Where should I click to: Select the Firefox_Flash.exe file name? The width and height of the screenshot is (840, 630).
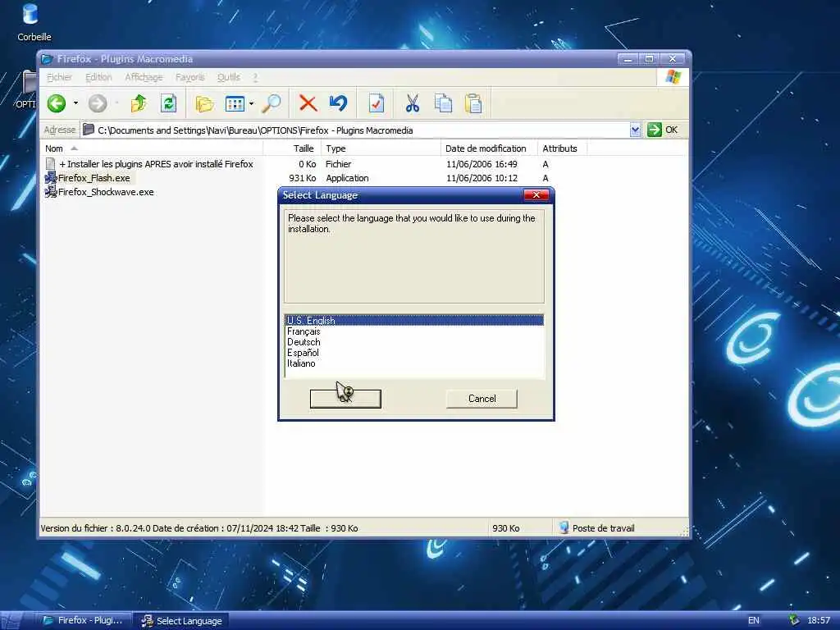click(94, 178)
